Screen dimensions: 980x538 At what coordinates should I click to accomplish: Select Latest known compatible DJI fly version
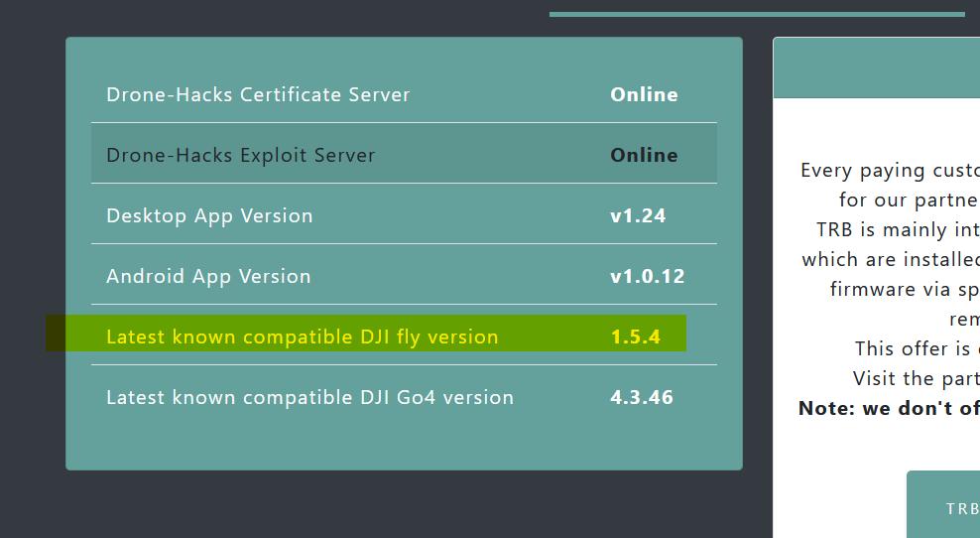tap(303, 336)
